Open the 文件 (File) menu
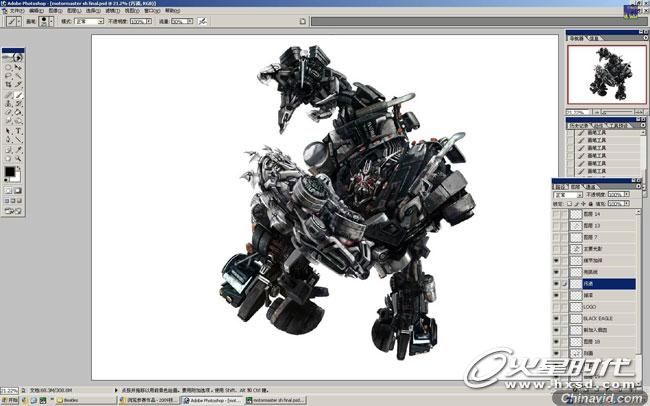This screenshot has height=406, width=650. 17,11
